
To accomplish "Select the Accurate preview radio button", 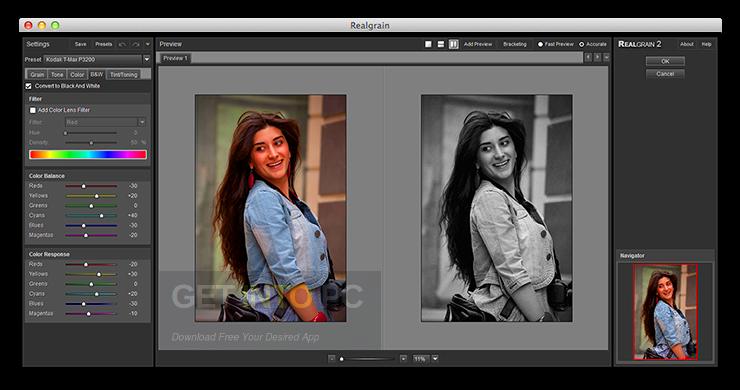I will (581, 44).
